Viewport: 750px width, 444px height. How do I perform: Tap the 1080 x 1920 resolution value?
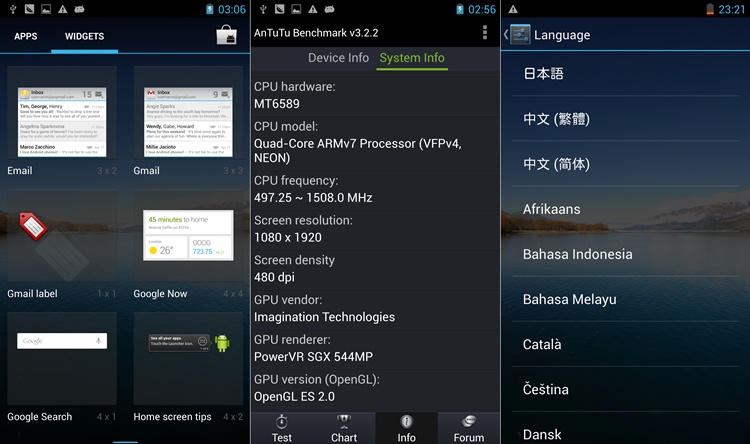pyautogui.click(x=287, y=237)
